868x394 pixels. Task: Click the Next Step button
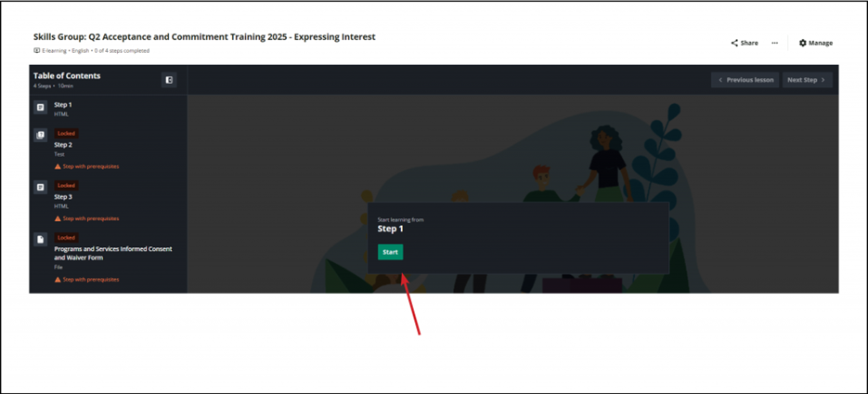tap(807, 80)
